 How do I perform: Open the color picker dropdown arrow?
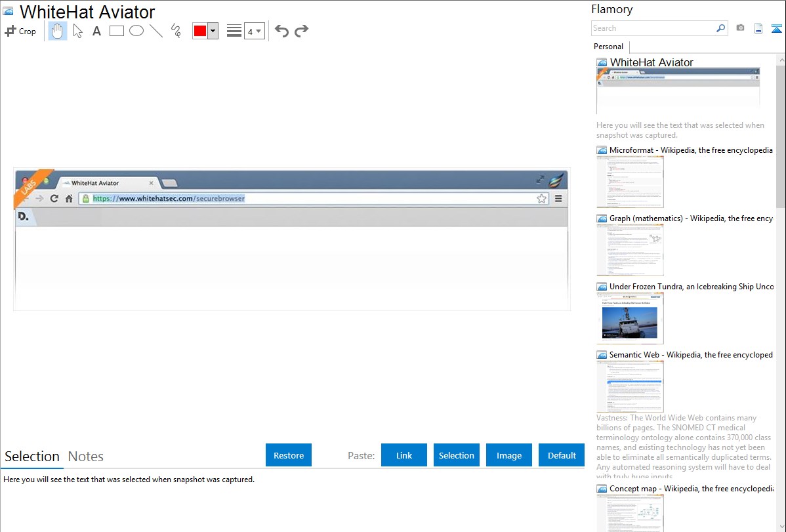point(213,31)
